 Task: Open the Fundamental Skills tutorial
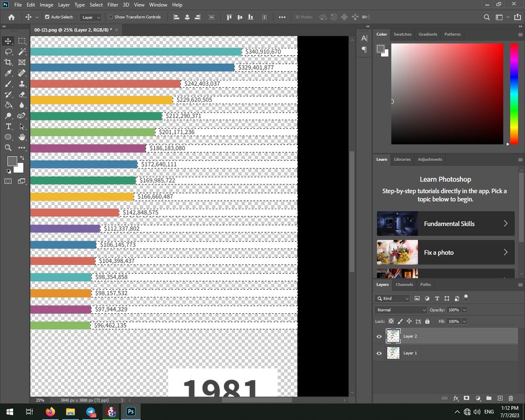(x=445, y=223)
